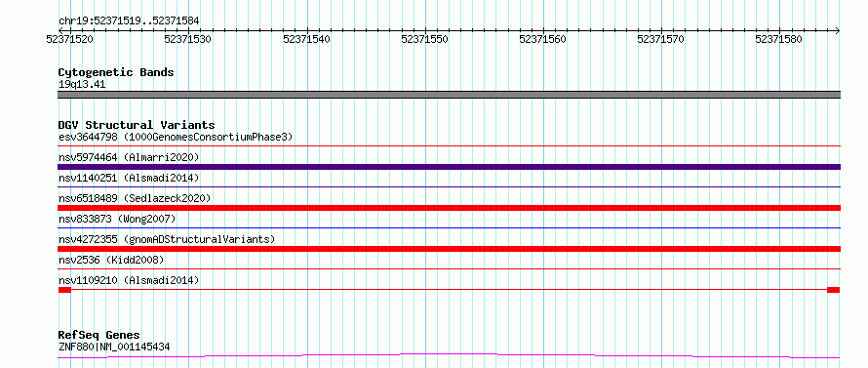Click the nsv1140251 Alsmadi2014 label
This screenshot has height=368, width=868.
pyautogui.click(x=129, y=178)
